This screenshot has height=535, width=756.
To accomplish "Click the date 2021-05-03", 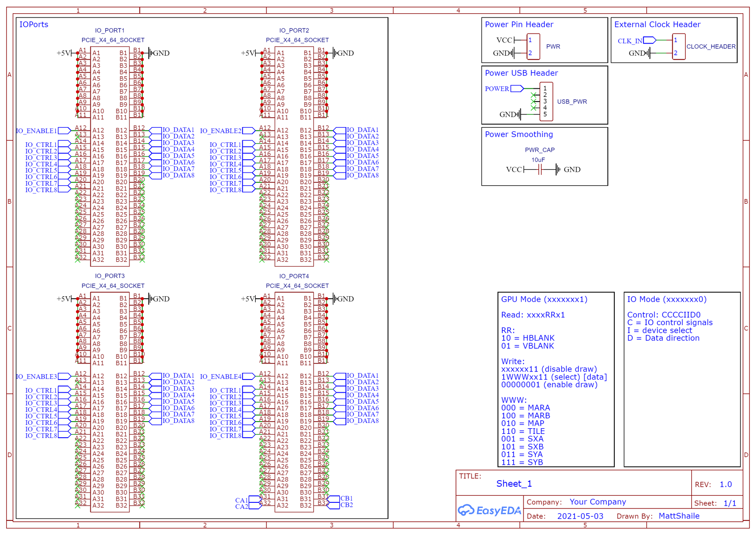I will click(x=580, y=517).
